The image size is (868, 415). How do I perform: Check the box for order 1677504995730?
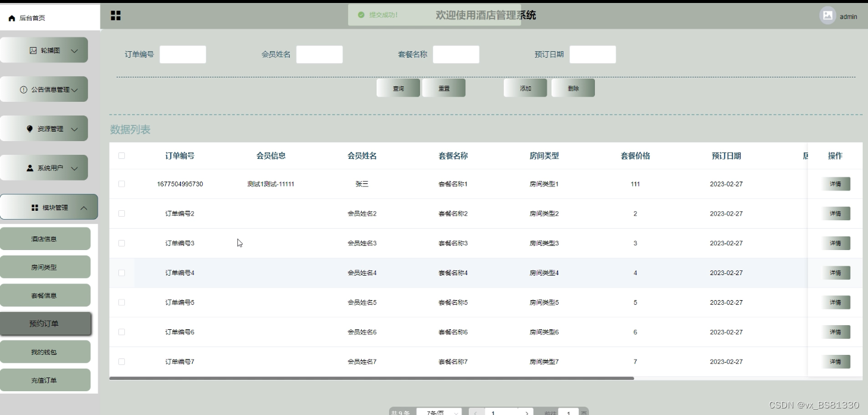click(x=121, y=184)
